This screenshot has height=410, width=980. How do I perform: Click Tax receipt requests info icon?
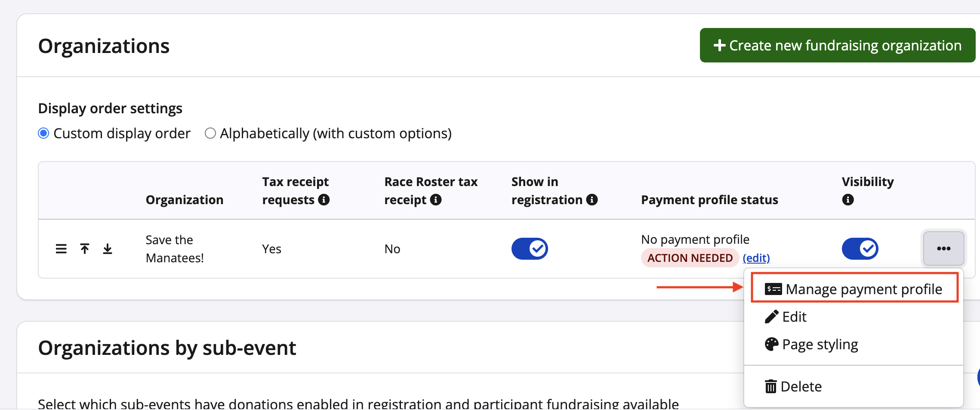point(324,200)
